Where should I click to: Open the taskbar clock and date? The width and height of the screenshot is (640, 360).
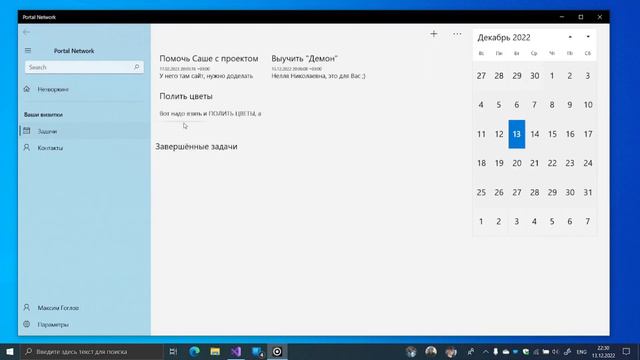pyautogui.click(x=603, y=351)
